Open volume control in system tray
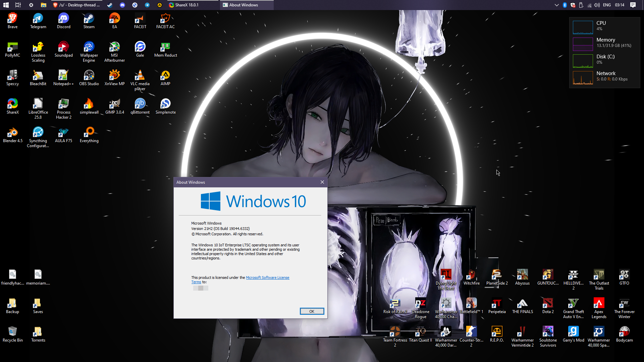The height and width of the screenshot is (362, 644). click(x=597, y=5)
